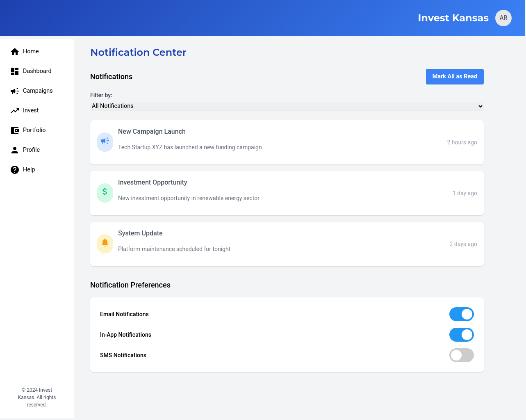The image size is (526, 420).
Task: Click the Invest Kansas header title
Action: click(x=453, y=18)
